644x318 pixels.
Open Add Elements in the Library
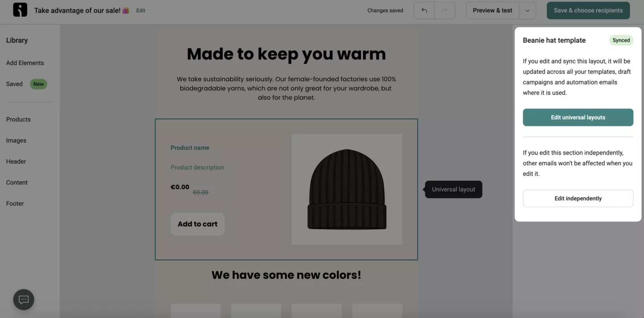tap(25, 63)
